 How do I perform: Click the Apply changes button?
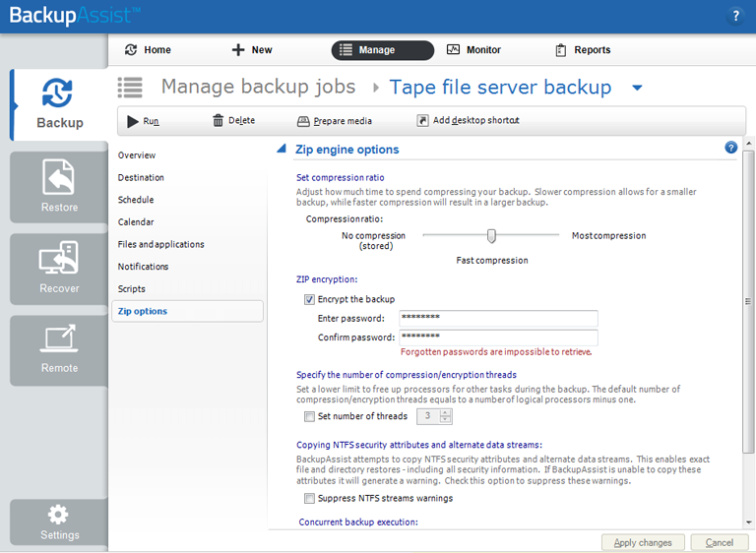643,542
